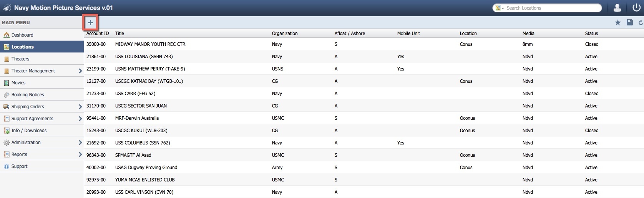Viewport: 644px width, 198px height.
Task: Expand the Shipping Orders submenu
Action: (x=80, y=107)
